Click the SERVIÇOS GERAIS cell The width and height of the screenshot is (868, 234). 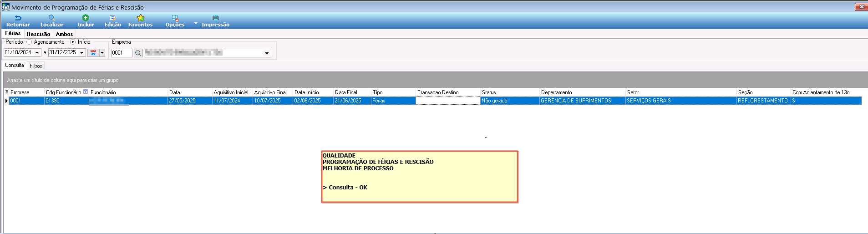[x=681, y=101]
